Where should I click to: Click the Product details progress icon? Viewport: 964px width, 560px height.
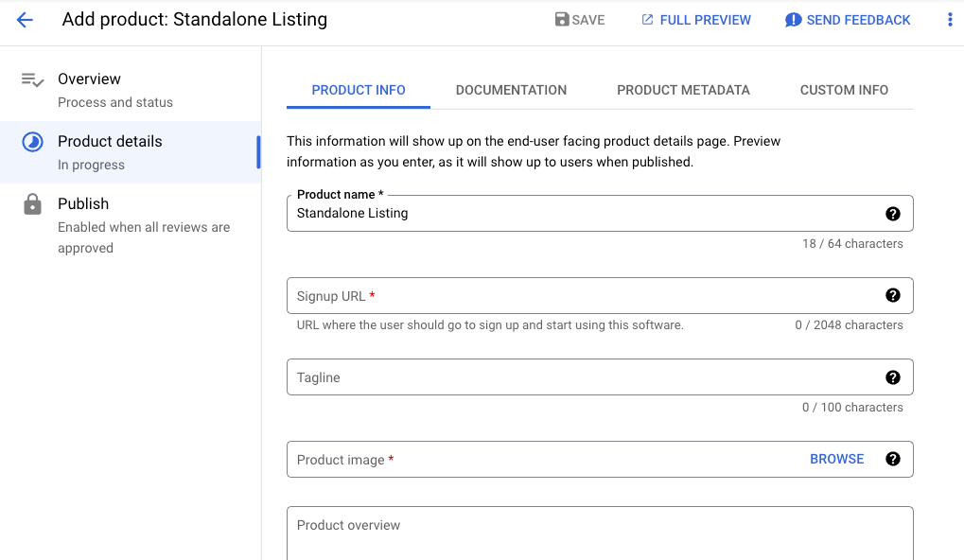click(x=32, y=142)
